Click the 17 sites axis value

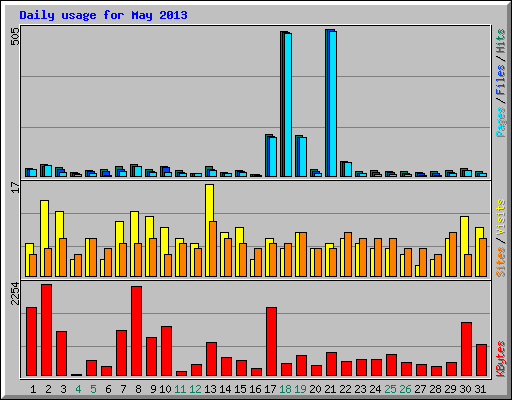pos(15,188)
